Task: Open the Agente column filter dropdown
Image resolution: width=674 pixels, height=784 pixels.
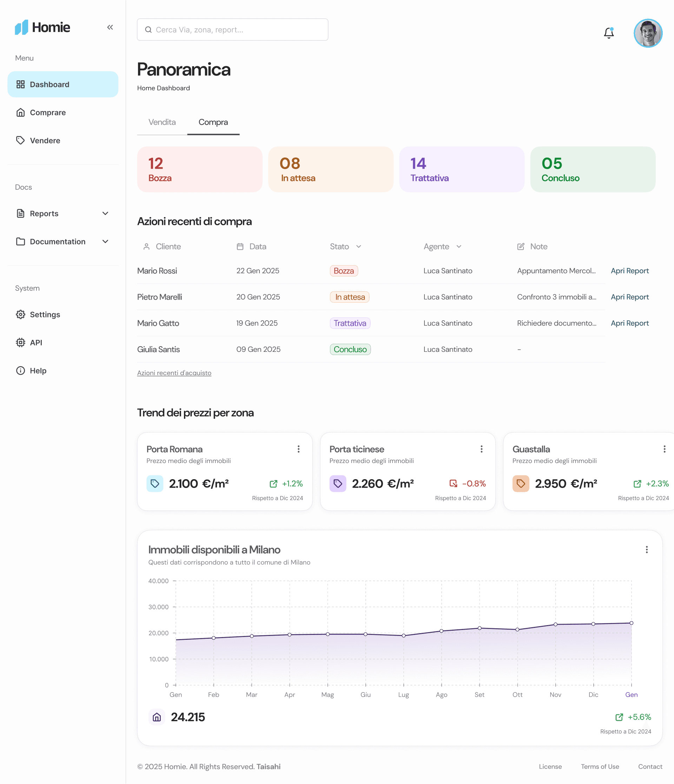Action: coord(459,247)
